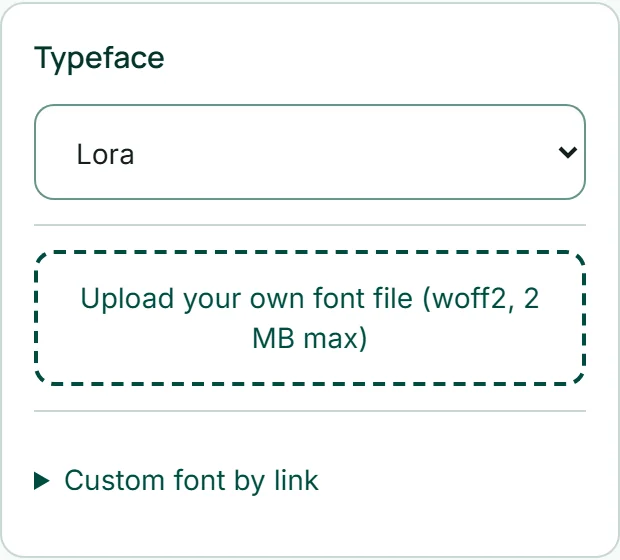
Task: Click the Typeface heading text
Action: pyautogui.click(x=99, y=59)
